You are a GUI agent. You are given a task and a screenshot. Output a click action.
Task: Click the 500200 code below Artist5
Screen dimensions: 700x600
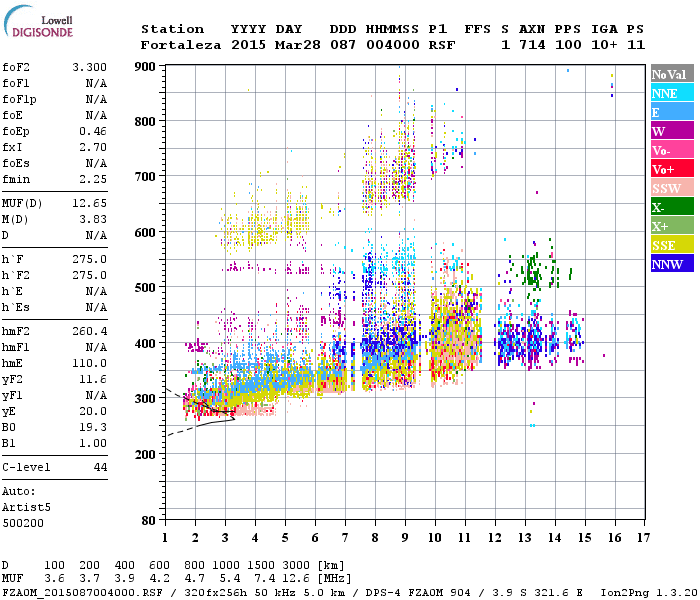pos(23,523)
